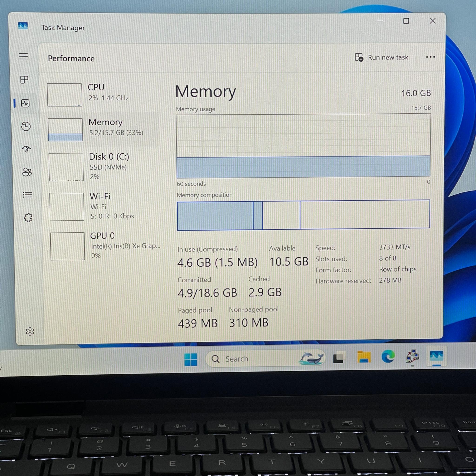Click the Disk 0 mini graph thumbnail

click(x=66, y=167)
